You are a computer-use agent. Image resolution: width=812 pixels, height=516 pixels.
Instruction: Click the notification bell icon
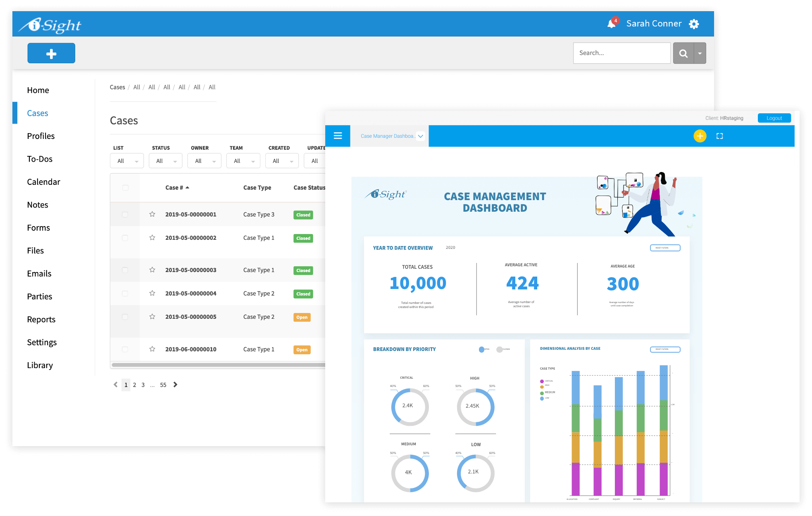(x=612, y=24)
